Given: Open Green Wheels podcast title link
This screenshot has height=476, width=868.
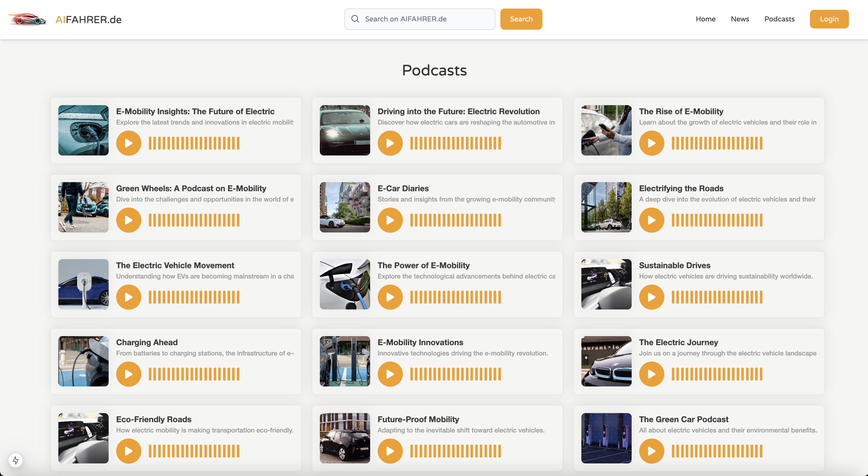Looking at the screenshot, I should click(x=191, y=188).
